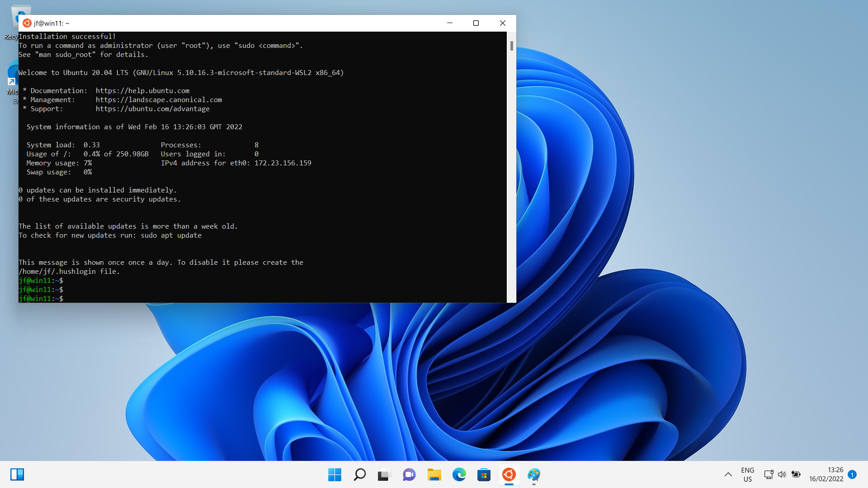Open File Explorer from taskbar

(x=434, y=474)
